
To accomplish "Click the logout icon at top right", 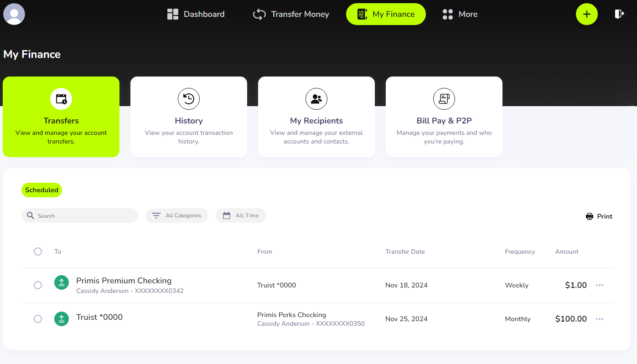I will coord(619,14).
